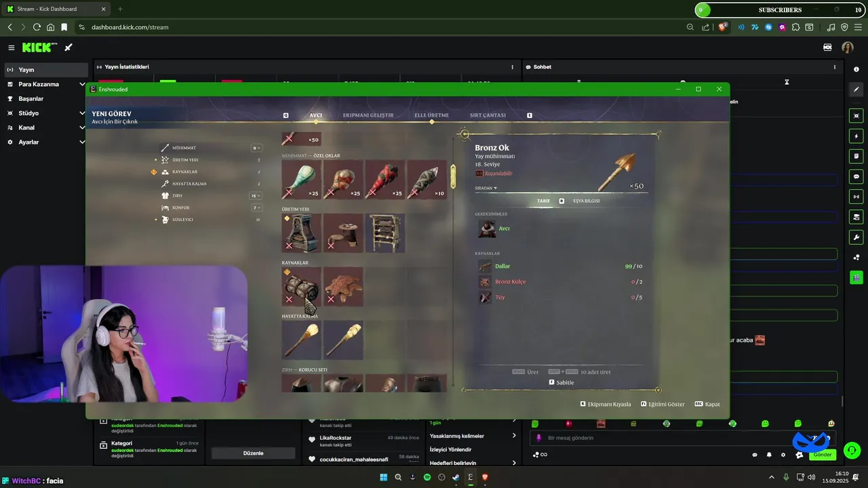Expand Kanal sidebar section
Viewport: 868px width, 488px height.
(x=82, y=127)
